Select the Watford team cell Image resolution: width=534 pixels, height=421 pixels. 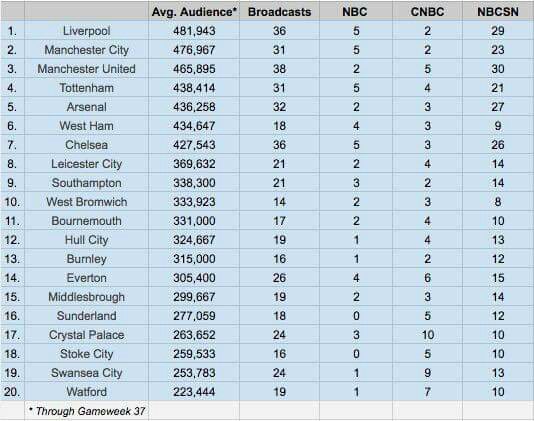(87, 392)
